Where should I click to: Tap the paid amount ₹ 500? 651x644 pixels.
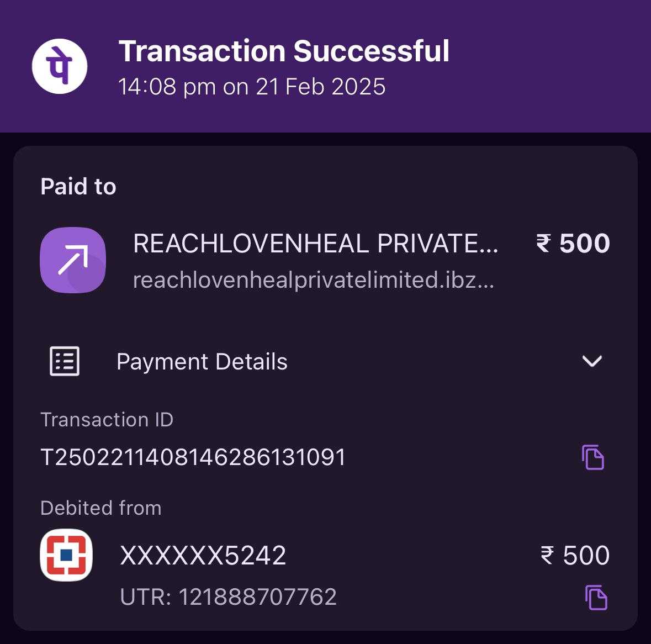tap(573, 244)
